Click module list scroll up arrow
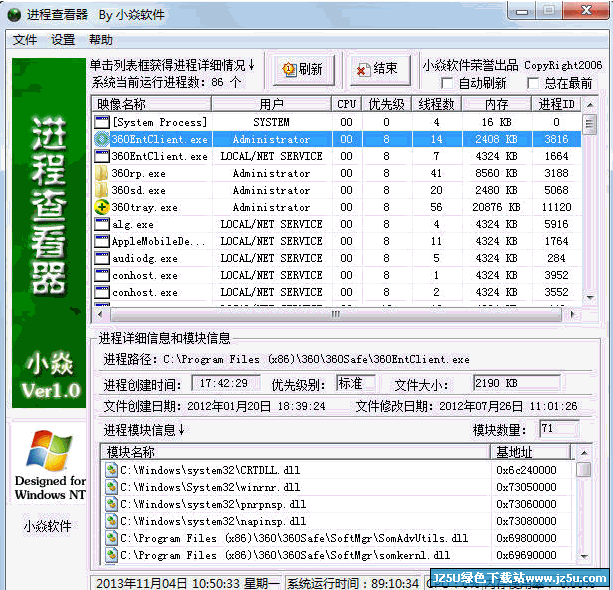 584,453
